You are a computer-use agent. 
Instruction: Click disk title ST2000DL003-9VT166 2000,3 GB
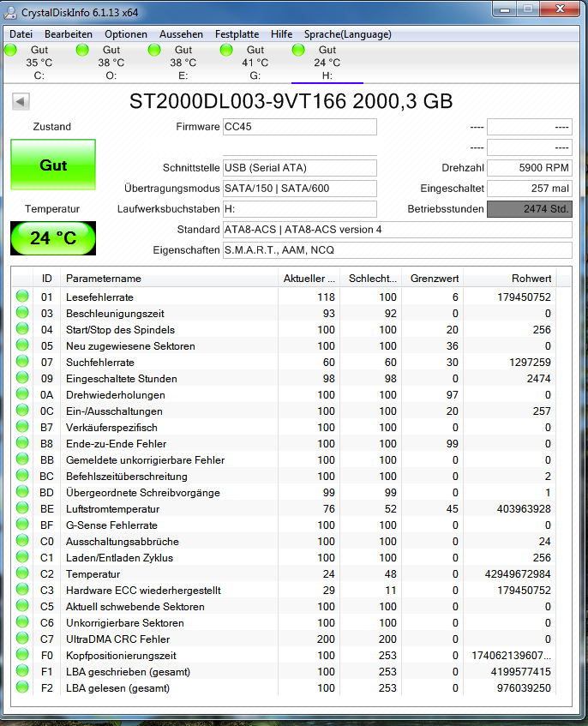[291, 101]
